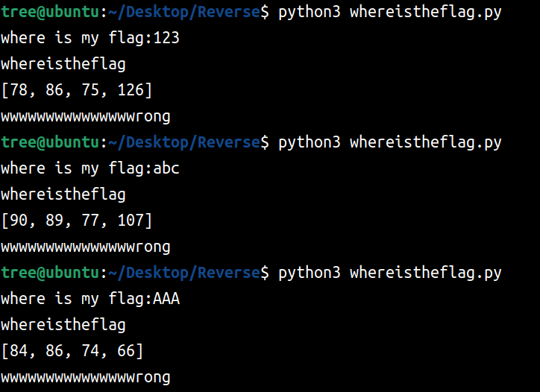
Task: Click the 'where is my flag:abc' line
Action: [x=90, y=168]
